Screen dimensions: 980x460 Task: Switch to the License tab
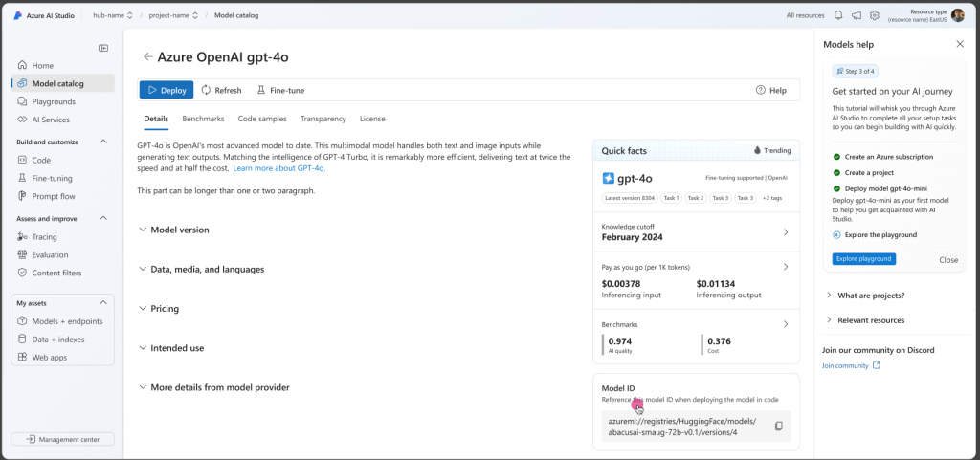tap(372, 119)
